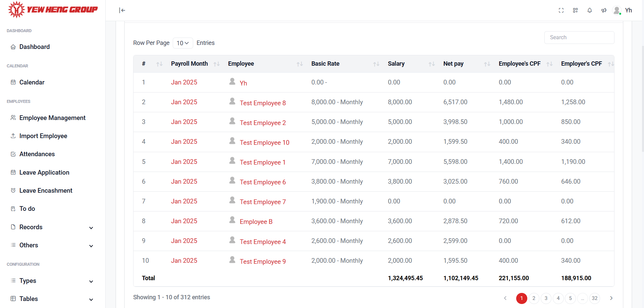Open the apps grid icon

[575, 10]
